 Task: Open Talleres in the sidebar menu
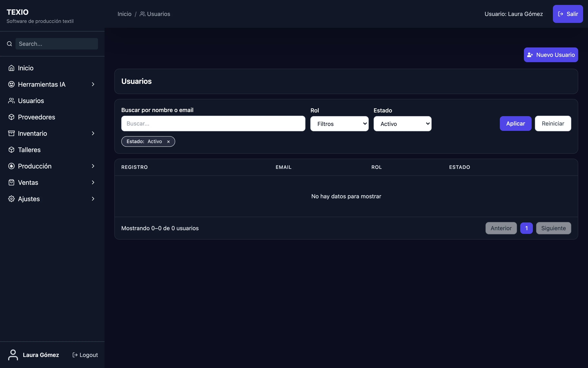point(52,150)
